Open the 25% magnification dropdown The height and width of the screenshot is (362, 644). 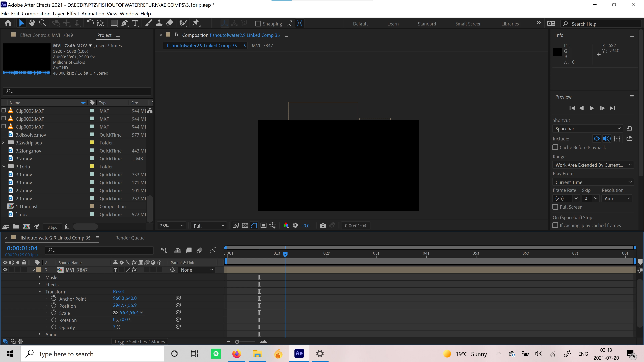pos(172,226)
